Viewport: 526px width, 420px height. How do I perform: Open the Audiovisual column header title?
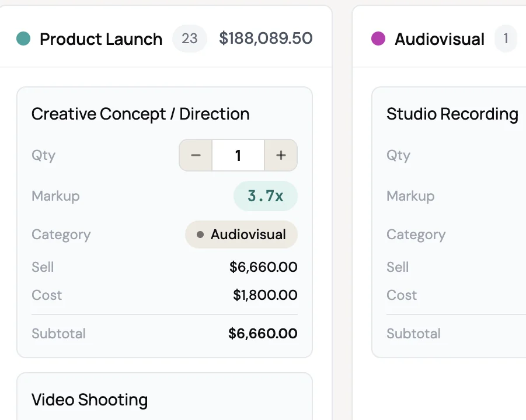440,39
